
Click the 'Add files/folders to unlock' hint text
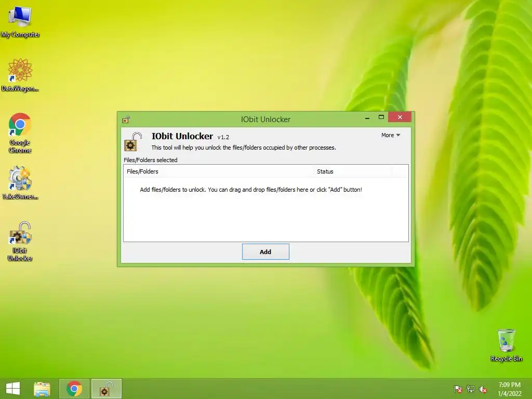tap(251, 190)
